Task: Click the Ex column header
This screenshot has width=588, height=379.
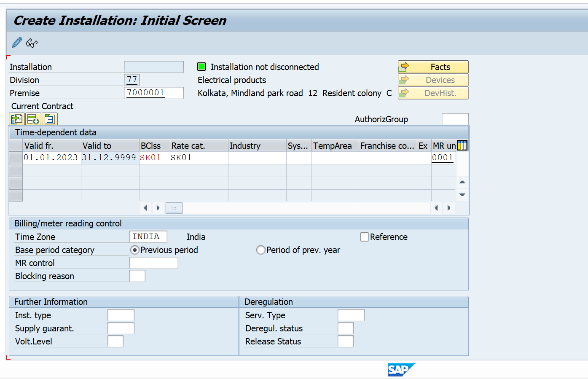Action: click(424, 146)
